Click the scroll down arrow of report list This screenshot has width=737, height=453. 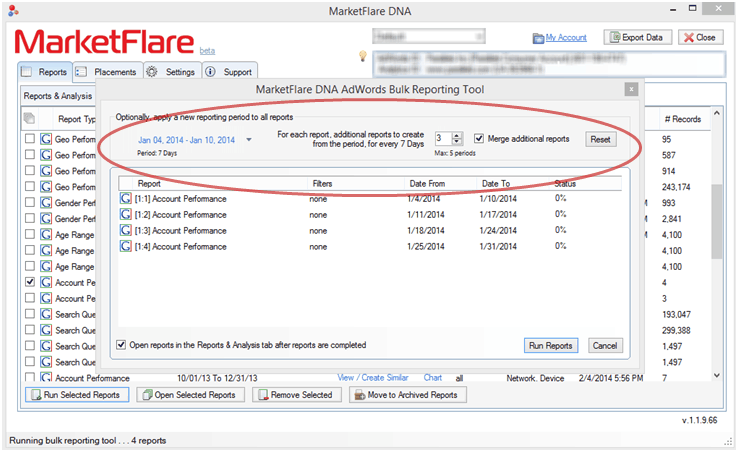coord(716,375)
